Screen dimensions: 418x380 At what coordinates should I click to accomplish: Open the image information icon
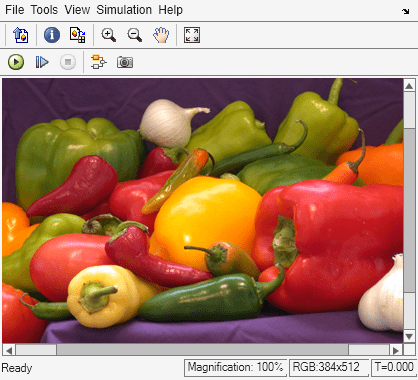pos(52,35)
